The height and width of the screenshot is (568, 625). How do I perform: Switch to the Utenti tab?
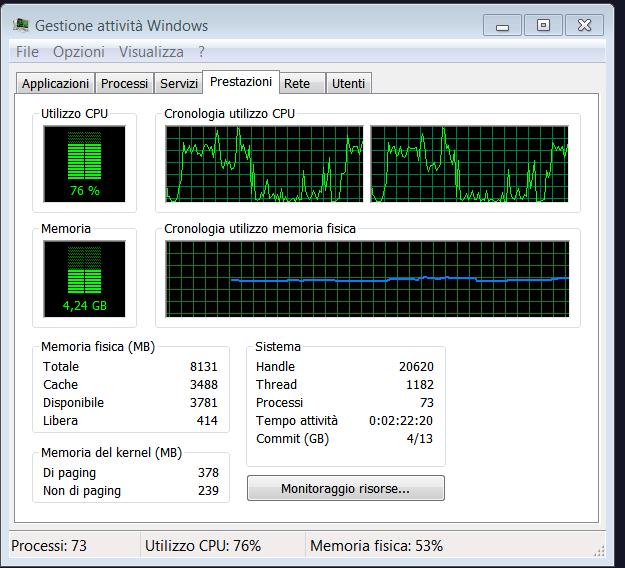[x=349, y=84]
